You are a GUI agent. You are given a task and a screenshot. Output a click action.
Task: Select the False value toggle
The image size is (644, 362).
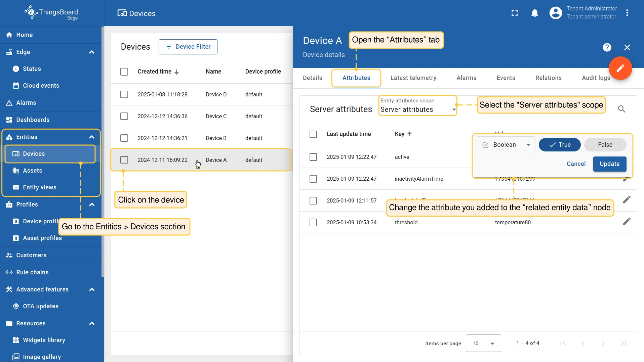(605, 145)
